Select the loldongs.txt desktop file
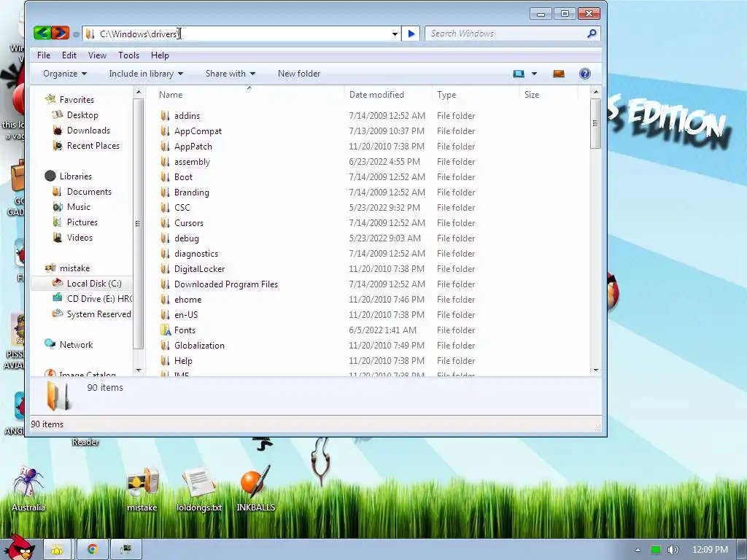 [x=199, y=489]
